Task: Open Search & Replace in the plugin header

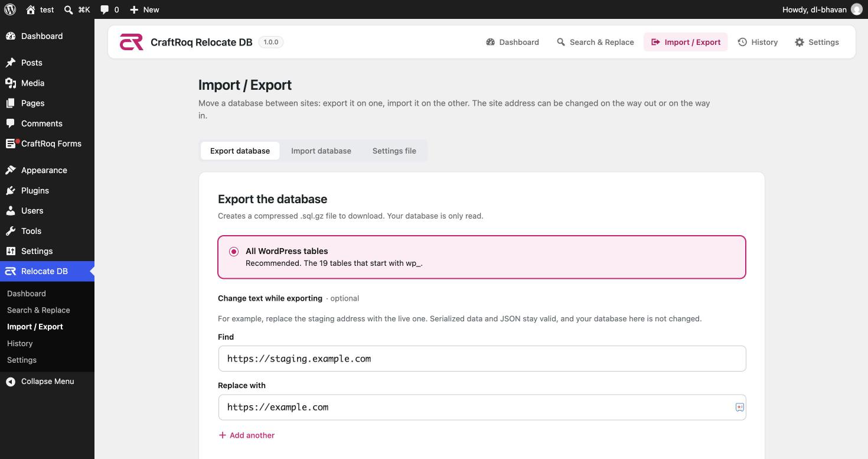Action: (595, 42)
